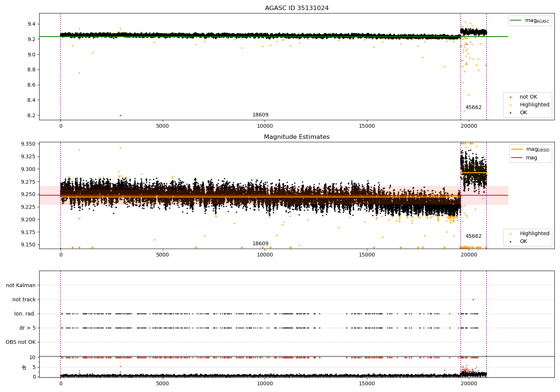This screenshot has height=392, width=560.
Task: Click the 'OBS not OK' row label
Action: pos(21,342)
